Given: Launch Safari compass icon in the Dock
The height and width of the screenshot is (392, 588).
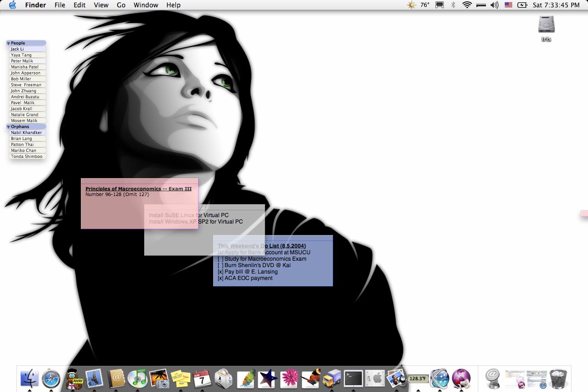Looking at the screenshot, I should (51, 379).
